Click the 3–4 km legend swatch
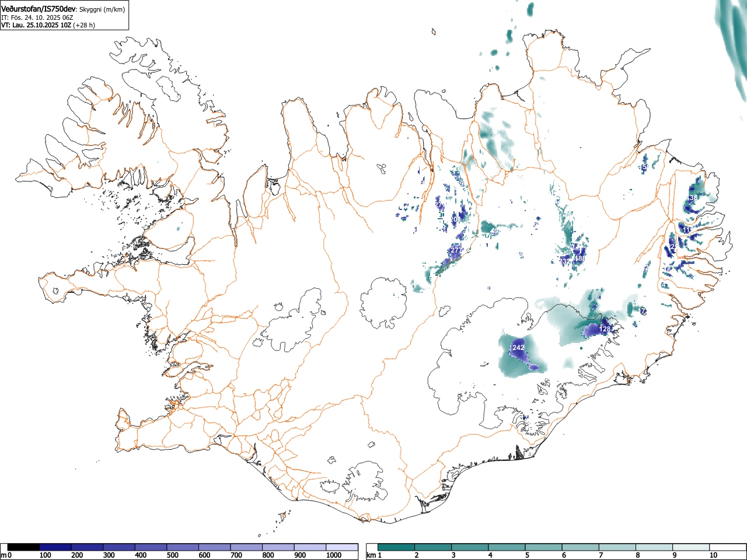Image resolution: width=747 pixels, height=560 pixels. point(470,547)
